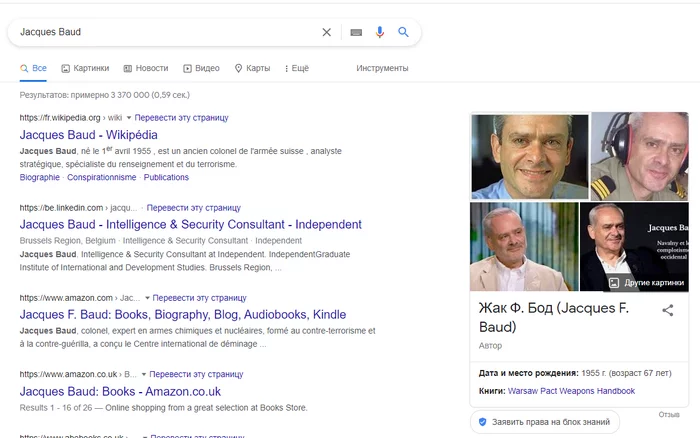The height and width of the screenshot is (438, 700).
Task: Clear the search box with the X icon
Action: [327, 32]
